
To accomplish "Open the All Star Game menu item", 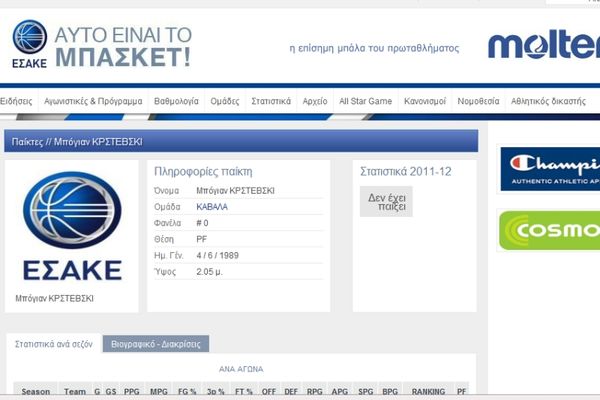I will tap(365, 101).
